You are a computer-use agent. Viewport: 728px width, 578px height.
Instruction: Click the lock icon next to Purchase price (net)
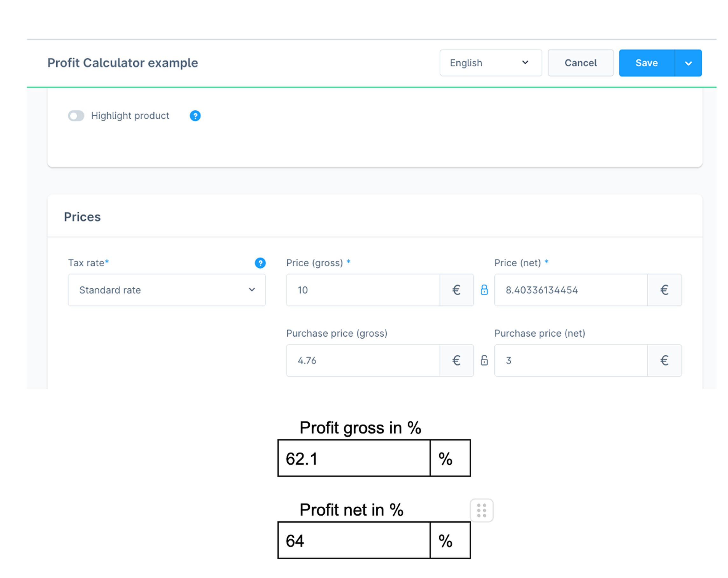[484, 359]
